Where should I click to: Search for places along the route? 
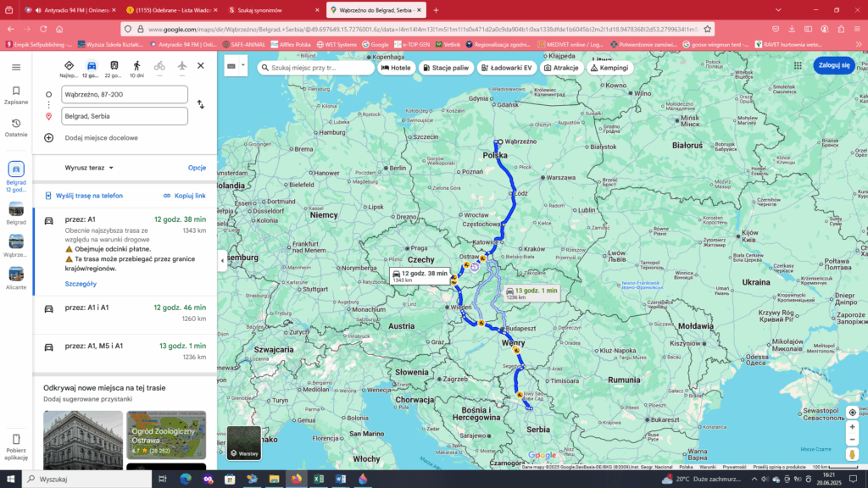click(x=316, y=68)
